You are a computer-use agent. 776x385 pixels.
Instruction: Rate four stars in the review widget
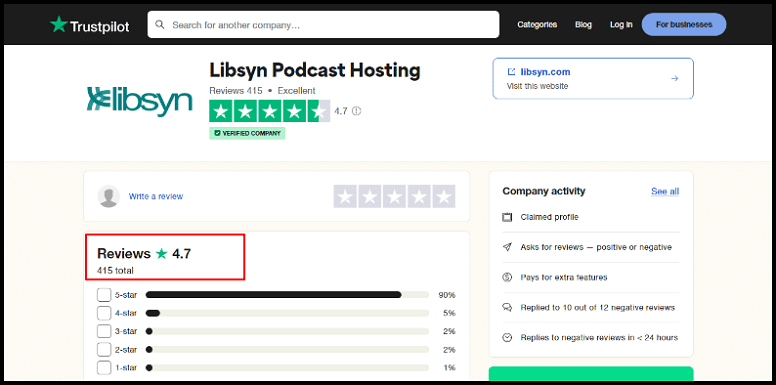point(419,196)
